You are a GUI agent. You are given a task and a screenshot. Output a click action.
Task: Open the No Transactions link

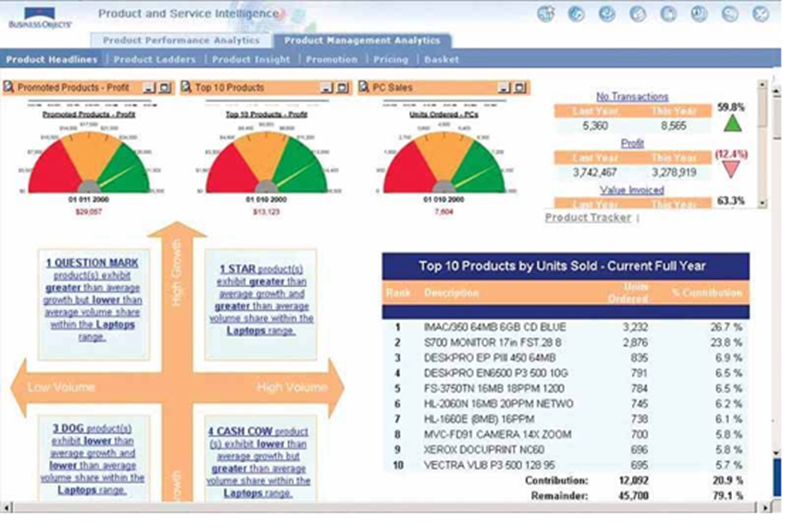[x=632, y=96]
